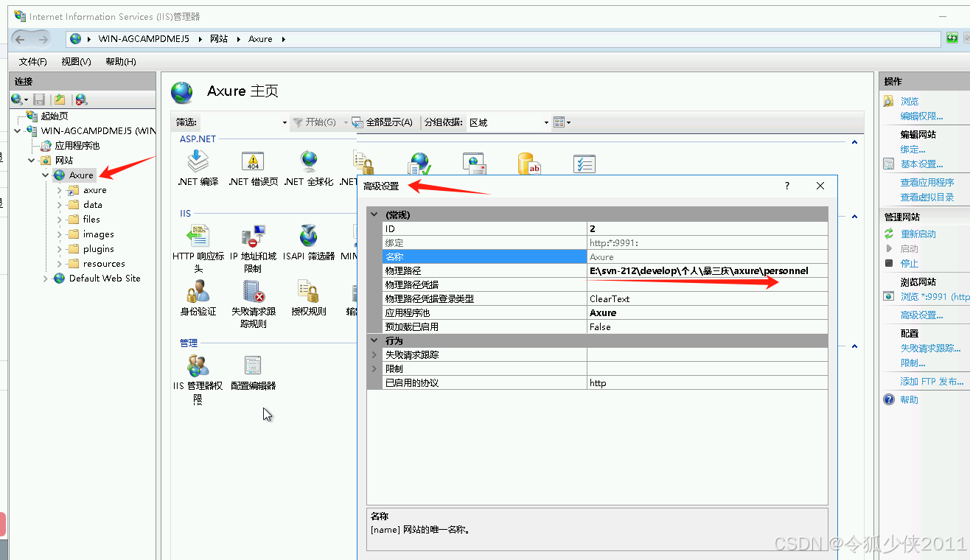Select the 应用程序池 tree item
The image size is (970, 560).
click(77, 145)
